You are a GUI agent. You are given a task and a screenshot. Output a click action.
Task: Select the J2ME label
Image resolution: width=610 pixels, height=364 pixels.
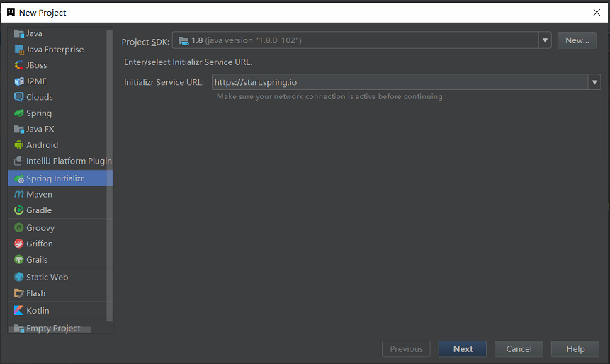37,81
